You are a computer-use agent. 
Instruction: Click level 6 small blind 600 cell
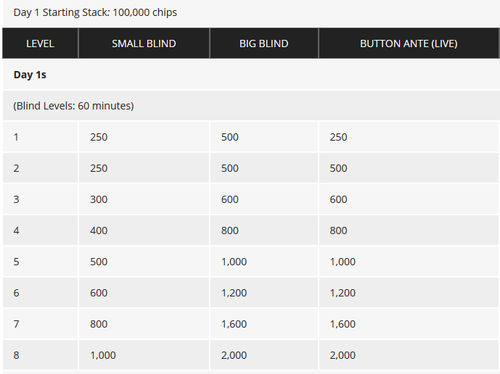[144, 293]
